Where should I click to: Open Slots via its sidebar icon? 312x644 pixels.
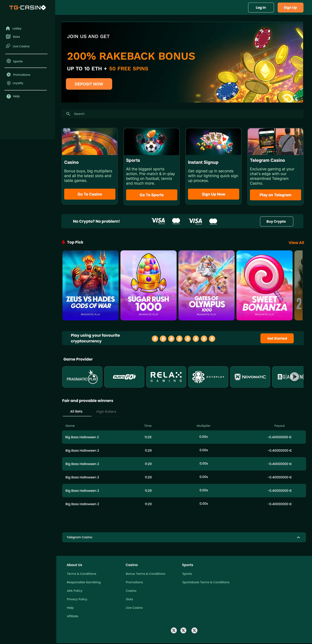pyautogui.click(x=8, y=37)
